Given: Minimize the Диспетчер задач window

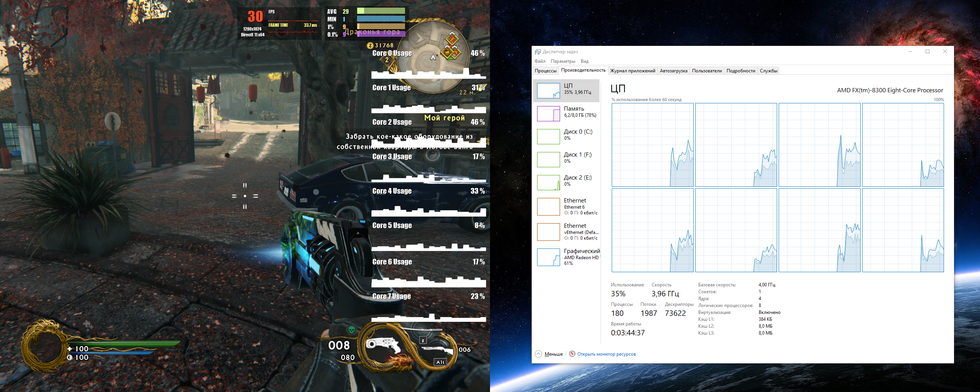Looking at the screenshot, I should pos(910,52).
